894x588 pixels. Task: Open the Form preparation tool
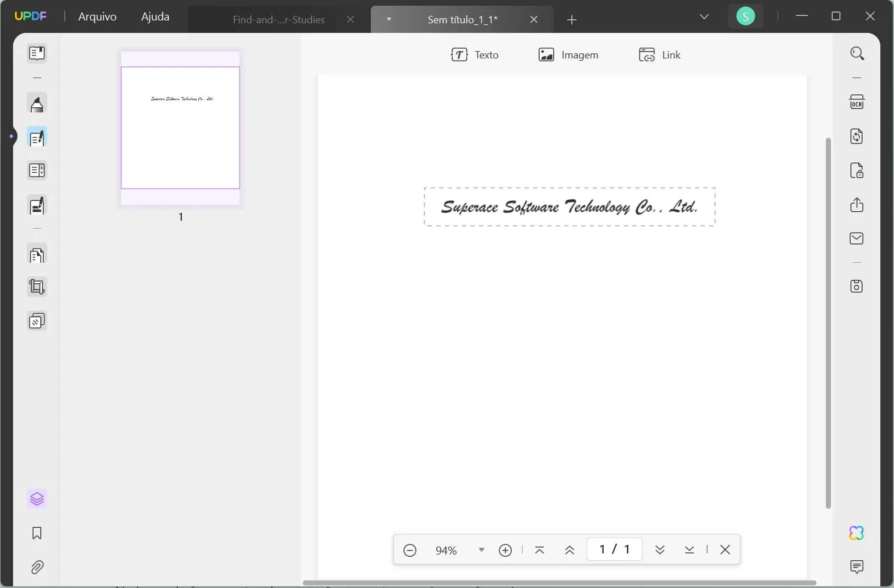(37, 171)
